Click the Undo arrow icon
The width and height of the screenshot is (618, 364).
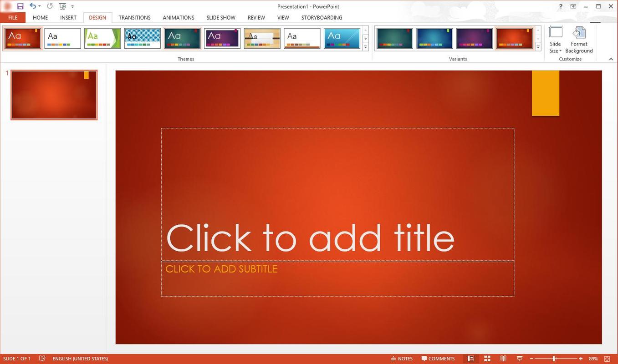(32, 6)
